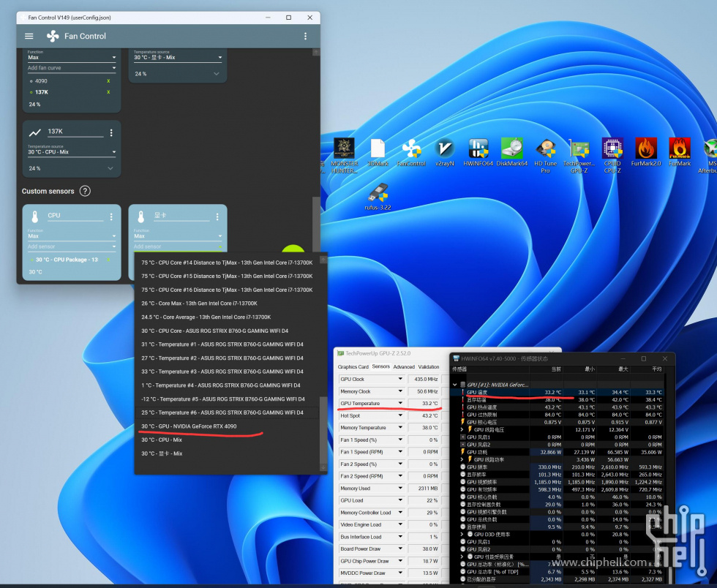Collapse the GPU [#1] NVIDIA GeForce tree node
The height and width of the screenshot is (588, 717).
click(454, 384)
